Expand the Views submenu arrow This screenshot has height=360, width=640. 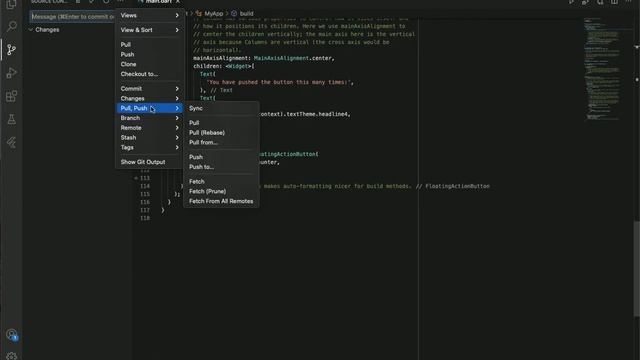tap(177, 16)
